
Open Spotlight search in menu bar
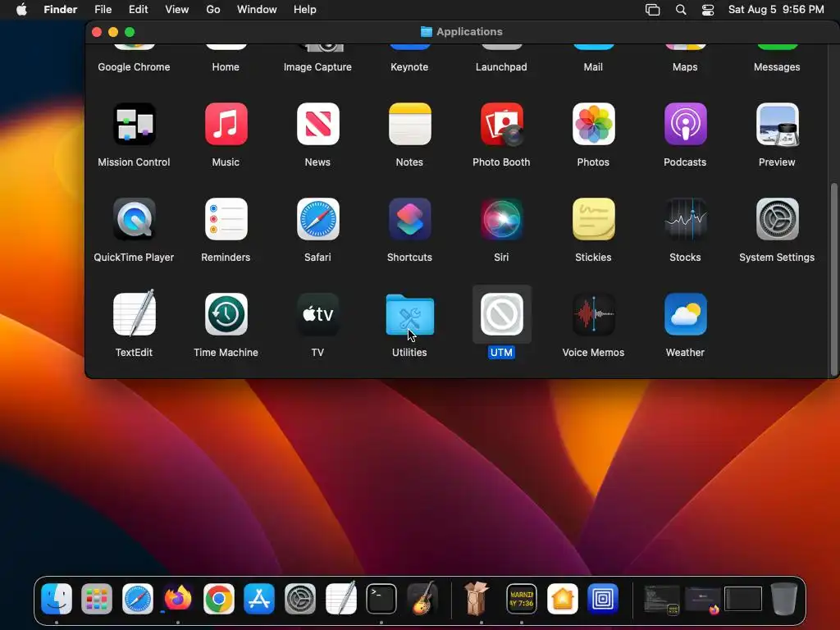680,10
